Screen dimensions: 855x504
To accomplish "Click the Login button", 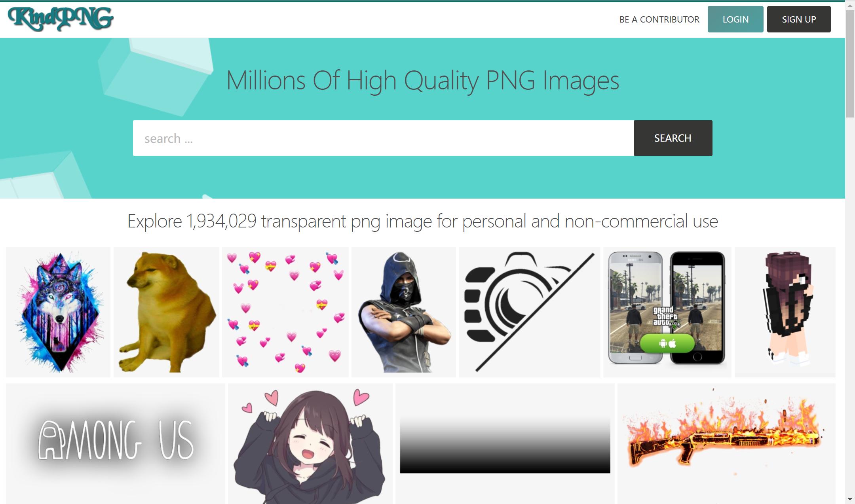I will [x=735, y=19].
